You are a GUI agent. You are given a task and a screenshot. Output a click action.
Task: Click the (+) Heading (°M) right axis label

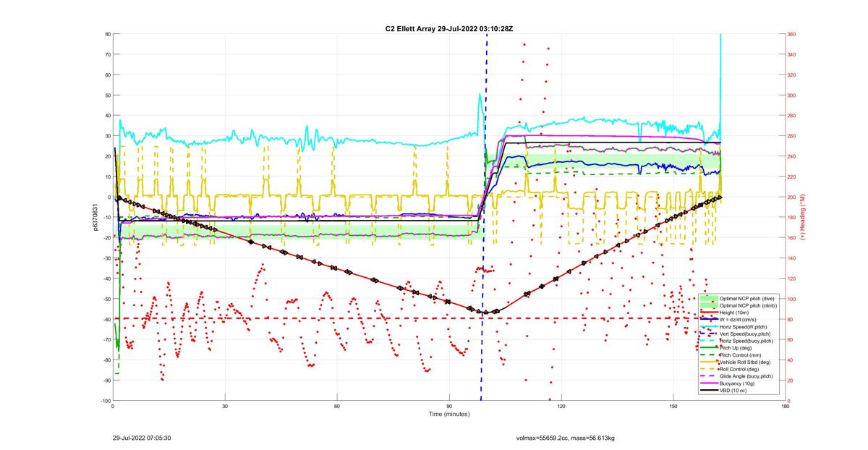804,217
